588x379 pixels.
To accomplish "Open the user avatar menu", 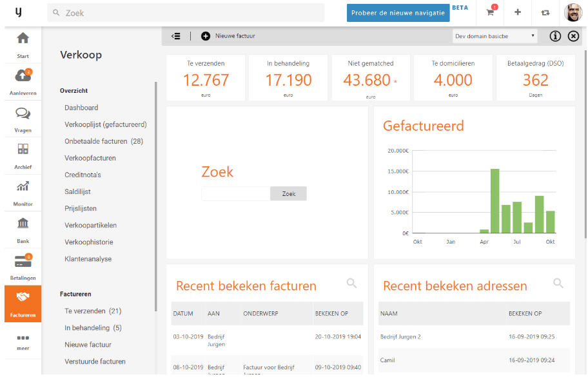I will (573, 12).
